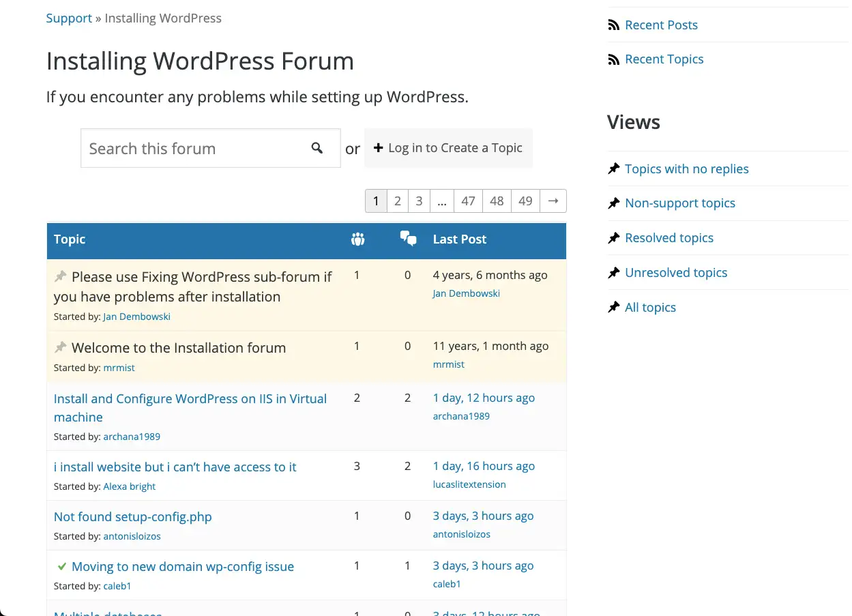Open Welcome to the Installation forum topic
This screenshot has width=852, height=616.
pyautogui.click(x=179, y=347)
